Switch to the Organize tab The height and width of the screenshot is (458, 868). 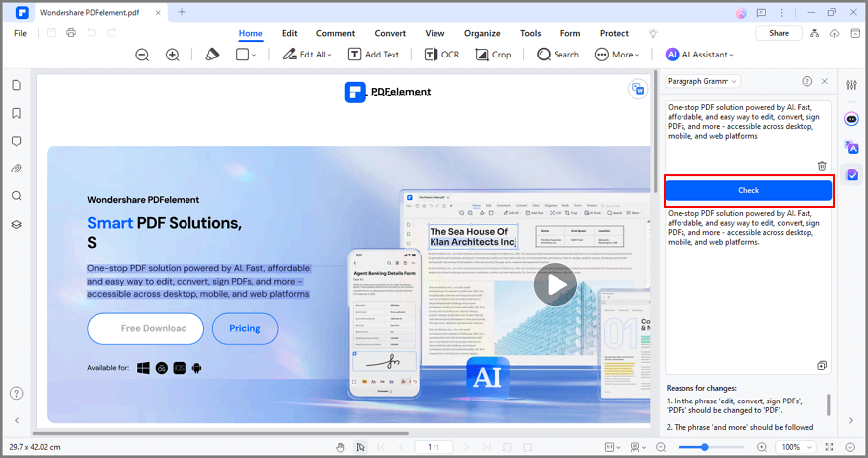tap(482, 33)
